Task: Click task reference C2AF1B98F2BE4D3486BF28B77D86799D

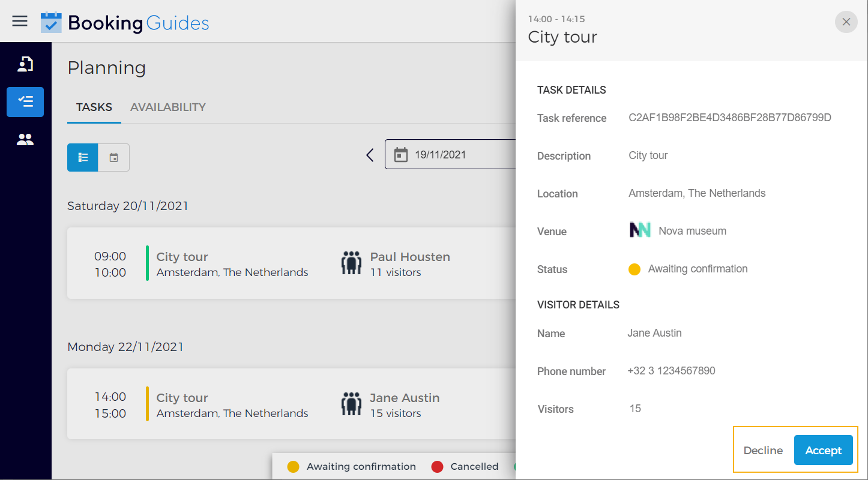Action: point(730,118)
